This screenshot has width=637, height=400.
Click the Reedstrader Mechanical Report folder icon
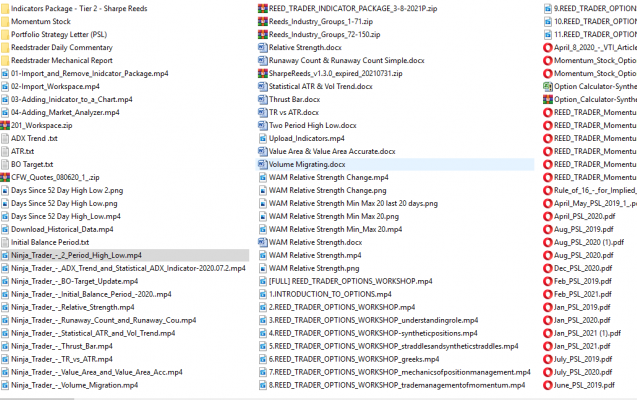[x=5, y=61]
